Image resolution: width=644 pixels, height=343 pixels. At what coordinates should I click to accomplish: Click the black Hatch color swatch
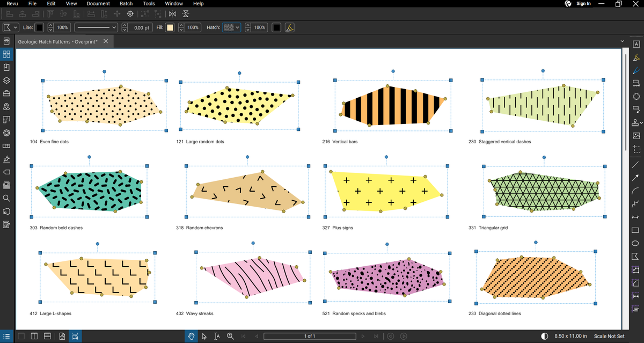point(276,27)
